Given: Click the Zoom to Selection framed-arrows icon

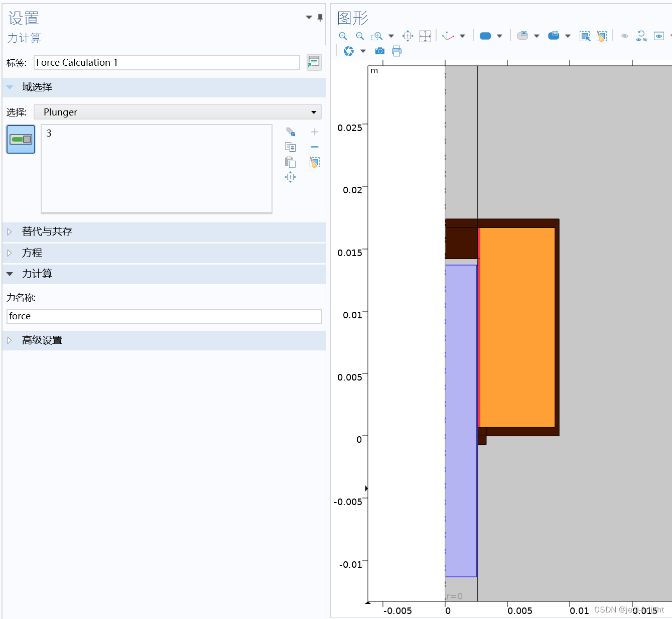Looking at the screenshot, I should (x=425, y=36).
